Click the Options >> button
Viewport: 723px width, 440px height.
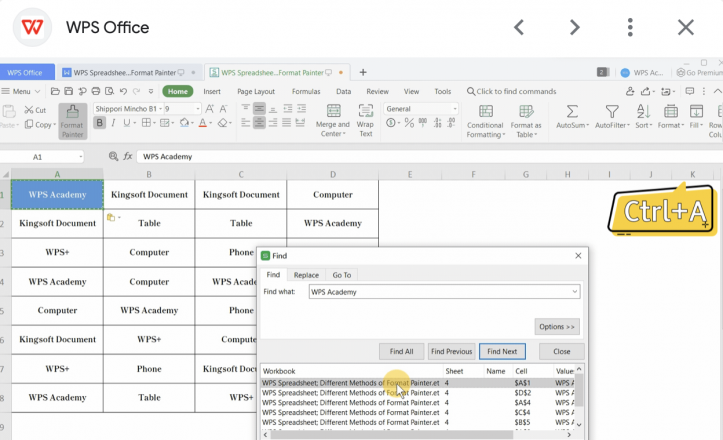[x=557, y=327]
